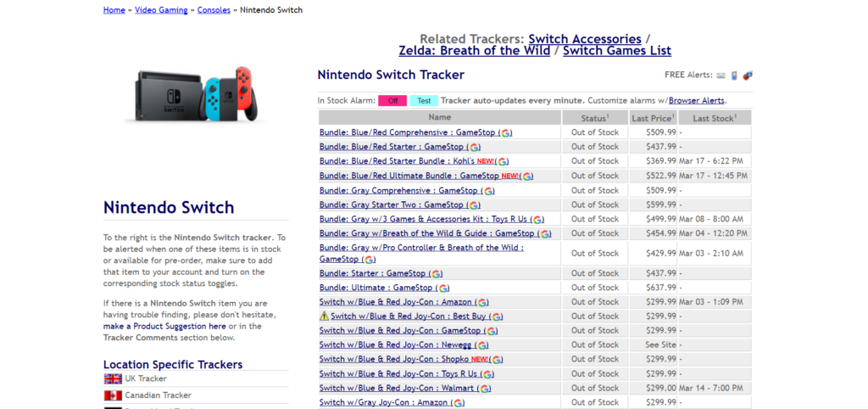Click Google icon for Gray Joy-Con Amazon
The image size is (868, 409).
click(x=459, y=403)
